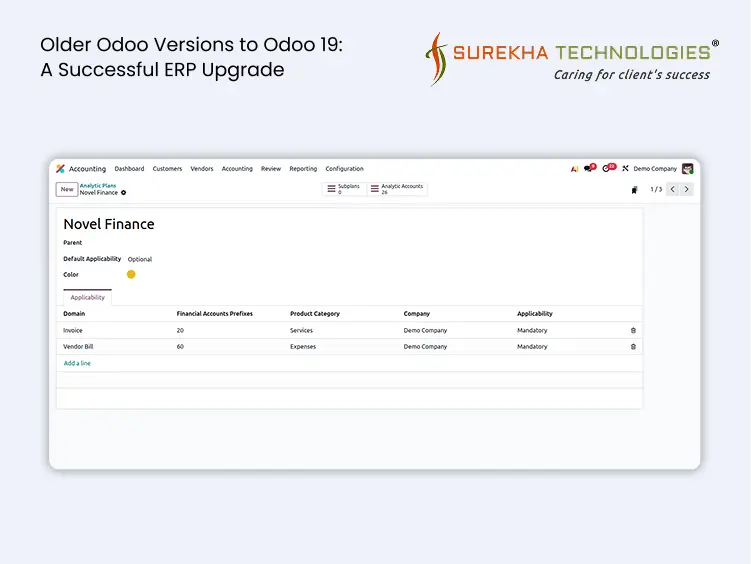Click Demo Company in Vendor Bill row
This screenshot has height=564, width=751.
pyautogui.click(x=425, y=347)
